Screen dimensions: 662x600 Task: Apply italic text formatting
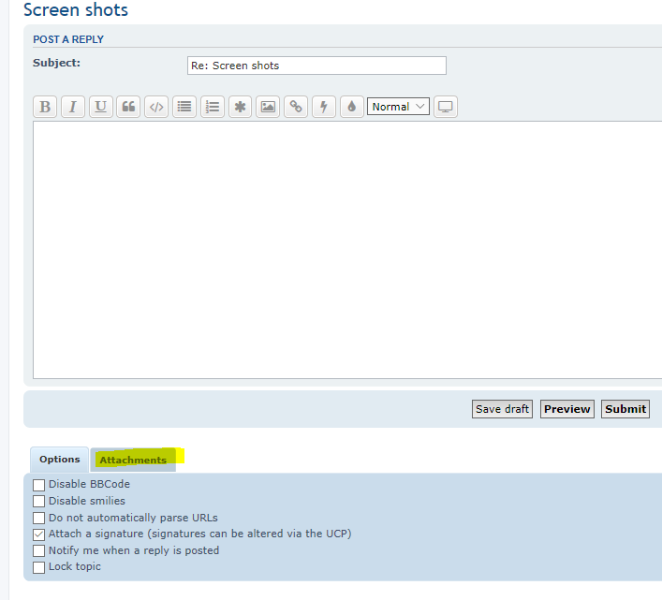point(73,107)
